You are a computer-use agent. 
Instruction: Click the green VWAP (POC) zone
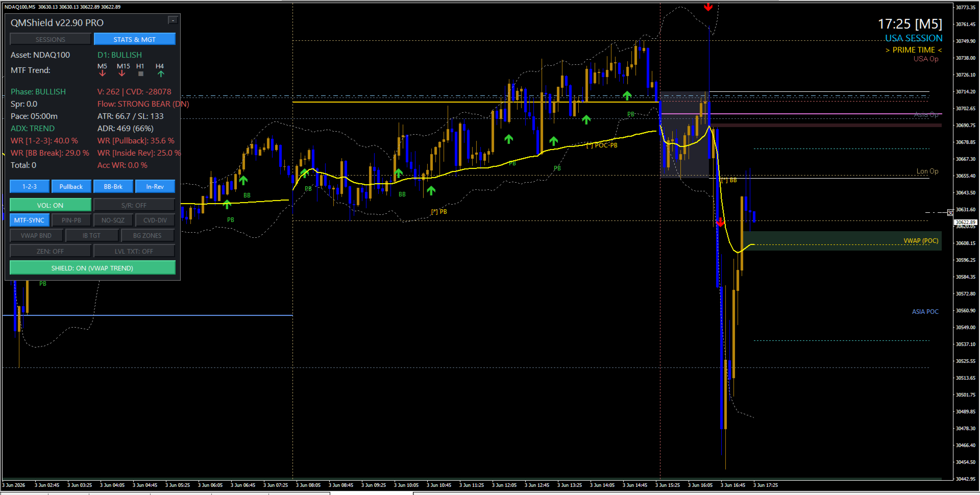842,241
